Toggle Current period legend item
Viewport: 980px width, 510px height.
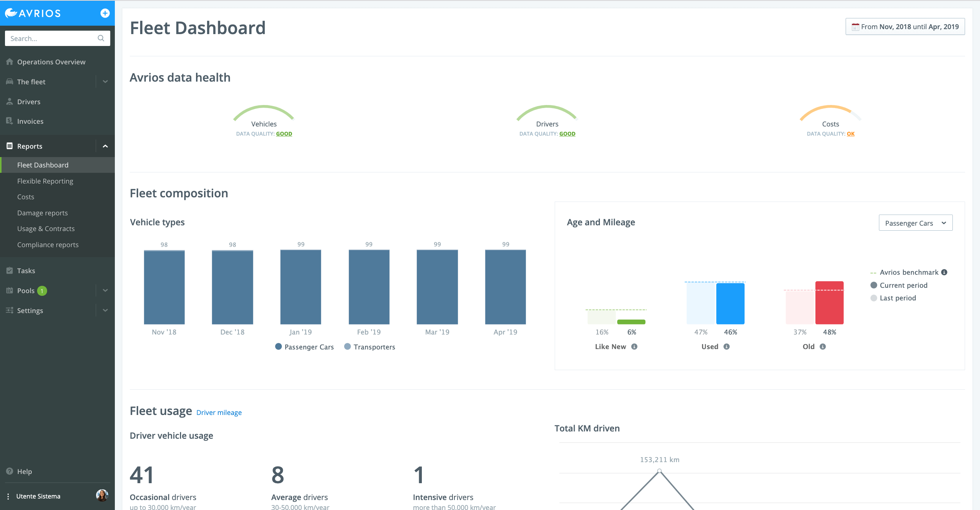click(899, 285)
